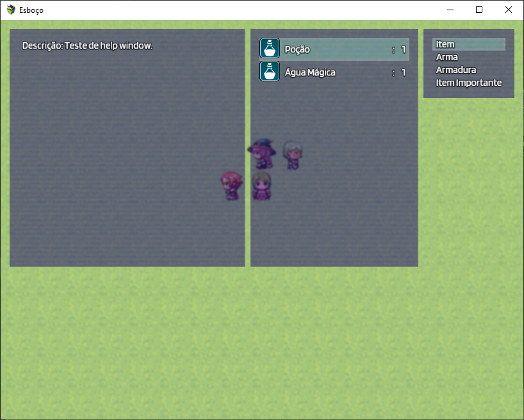
Task: Click the gray-haired character sprite
Action: click(x=293, y=155)
